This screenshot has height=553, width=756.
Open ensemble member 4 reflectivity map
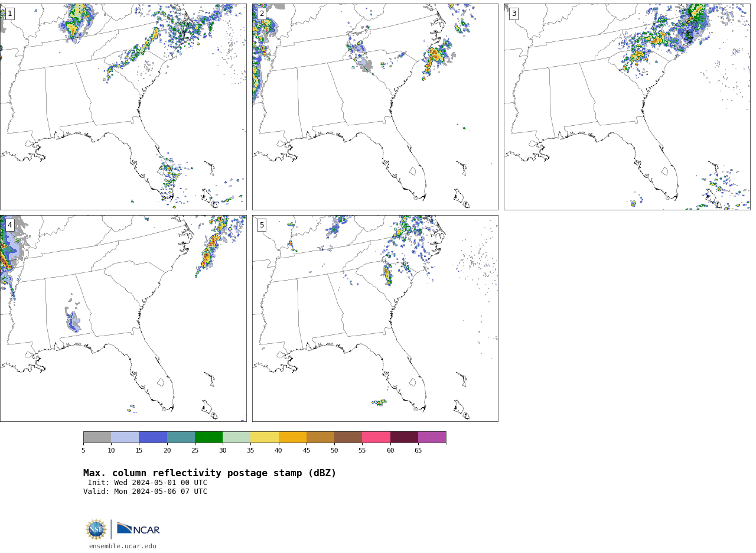click(x=123, y=318)
